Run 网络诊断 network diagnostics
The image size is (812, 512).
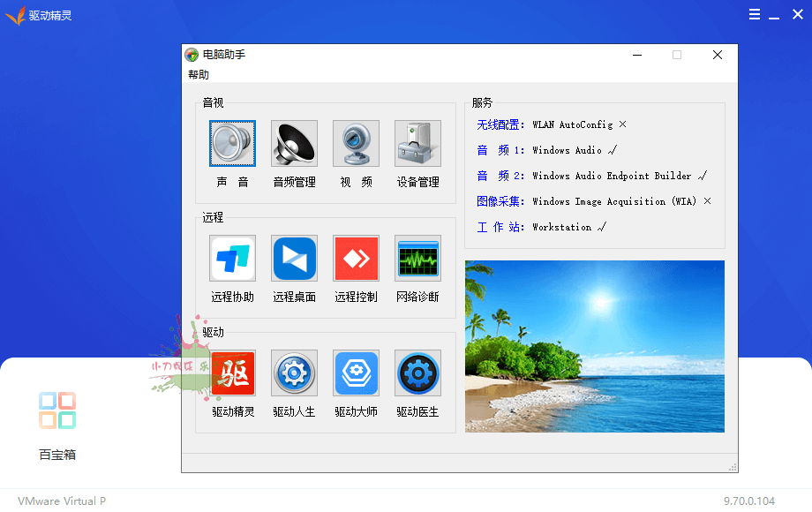(x=417, y=259)
